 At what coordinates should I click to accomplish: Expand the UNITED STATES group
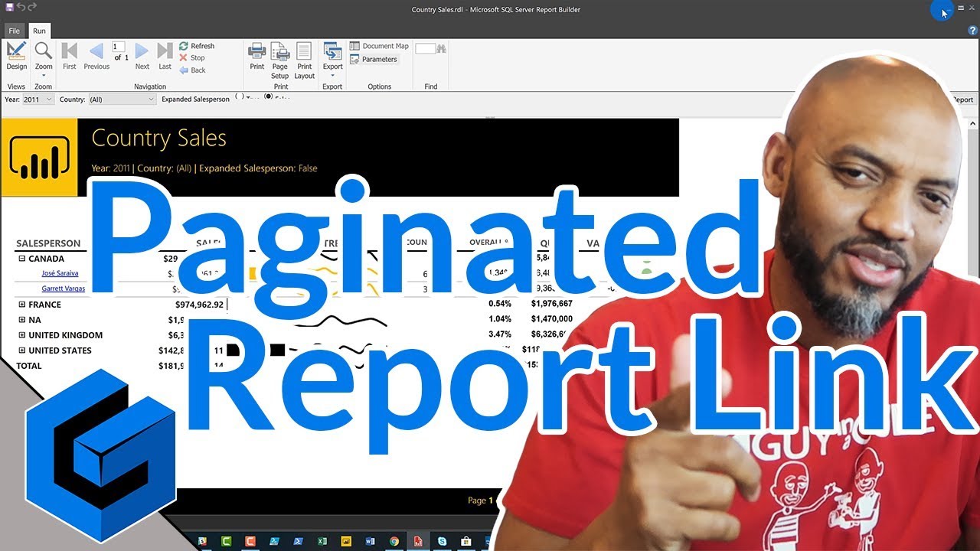coord(22,350)
